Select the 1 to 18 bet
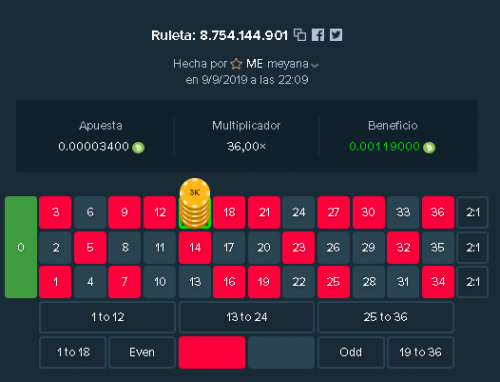The height and width of the screenshot is (382, 500). [x=73, y=352]
